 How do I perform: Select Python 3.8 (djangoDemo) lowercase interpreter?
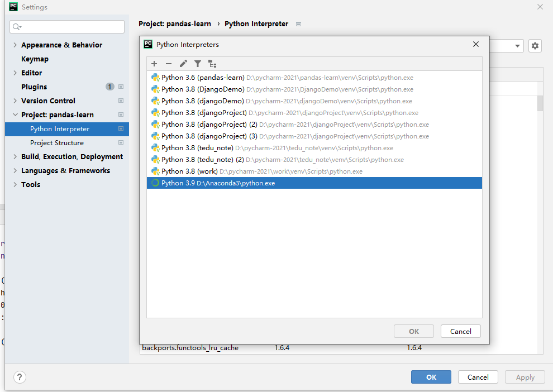314,101
